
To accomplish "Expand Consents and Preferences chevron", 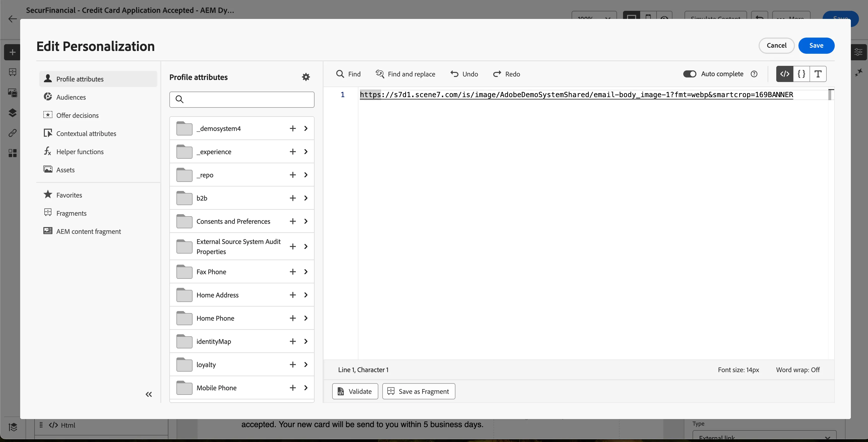I will point(306,221).
